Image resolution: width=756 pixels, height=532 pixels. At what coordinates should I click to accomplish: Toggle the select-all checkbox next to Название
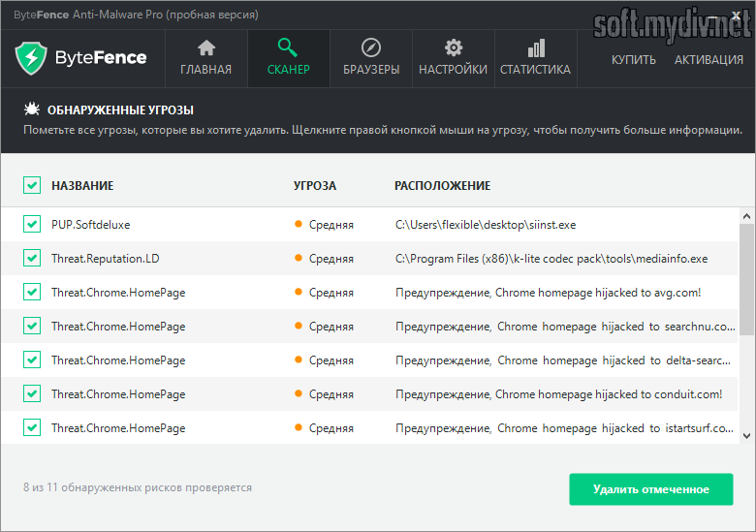click(x=32, y=185)
